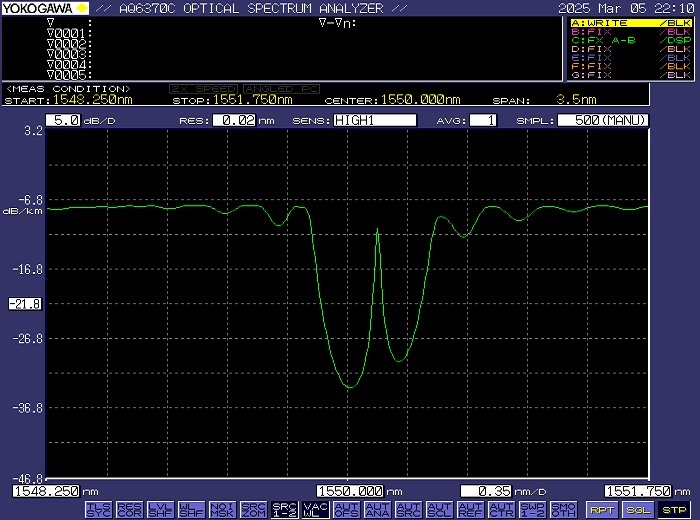Click the -21.8 reference level marker
Screen dimensions: 700x520
coord(25,304)
